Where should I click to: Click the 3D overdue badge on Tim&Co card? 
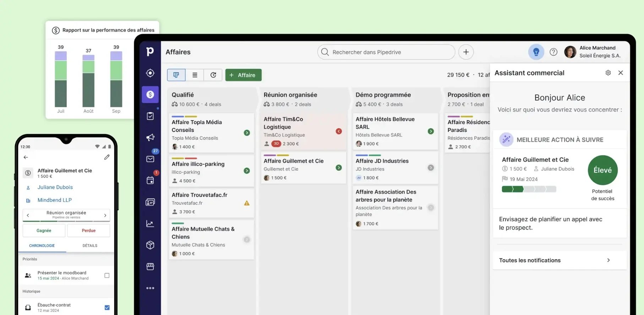[276, 144]
